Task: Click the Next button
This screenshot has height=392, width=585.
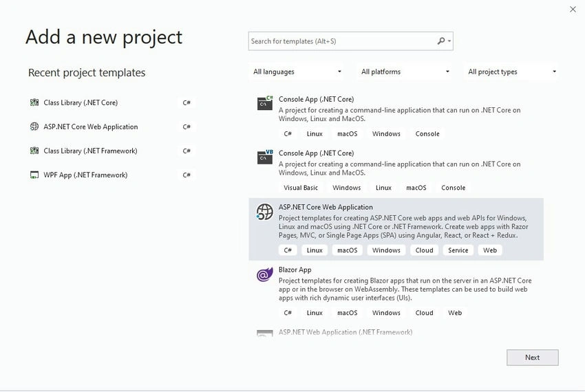Action: (x=533, y=358)
